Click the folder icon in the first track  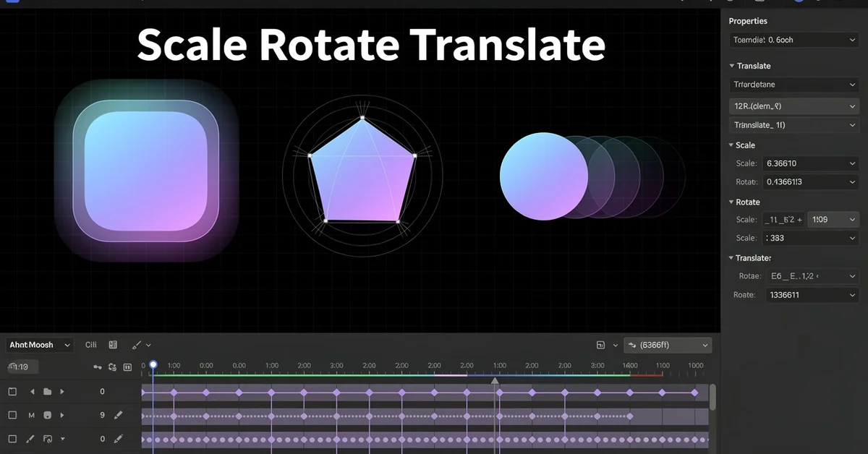point(47,392)
